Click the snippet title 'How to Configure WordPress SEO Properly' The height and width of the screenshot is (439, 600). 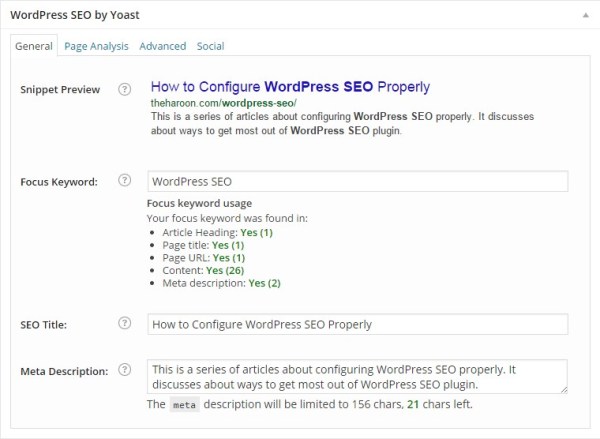(290, 87)
